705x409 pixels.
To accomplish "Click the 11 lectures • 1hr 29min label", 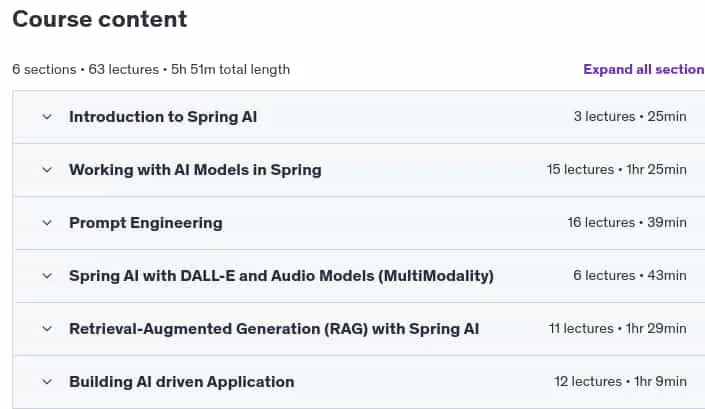I will pos(617,329).
